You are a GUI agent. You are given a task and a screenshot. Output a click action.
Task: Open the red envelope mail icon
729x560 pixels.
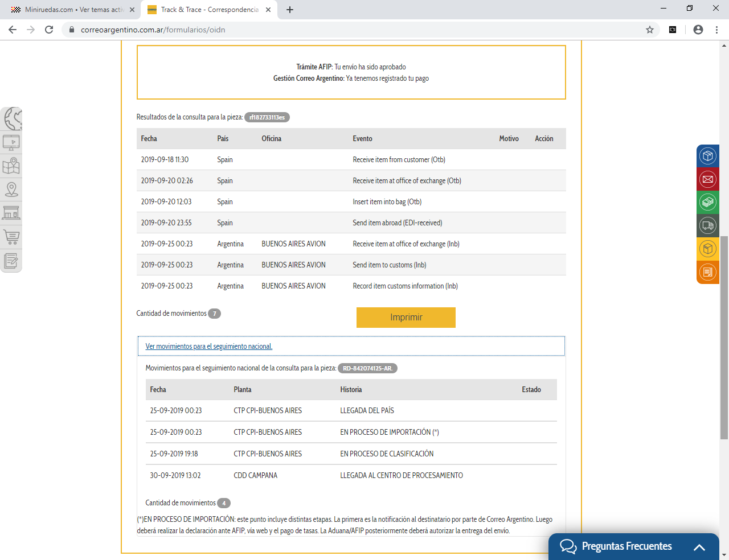707,179
